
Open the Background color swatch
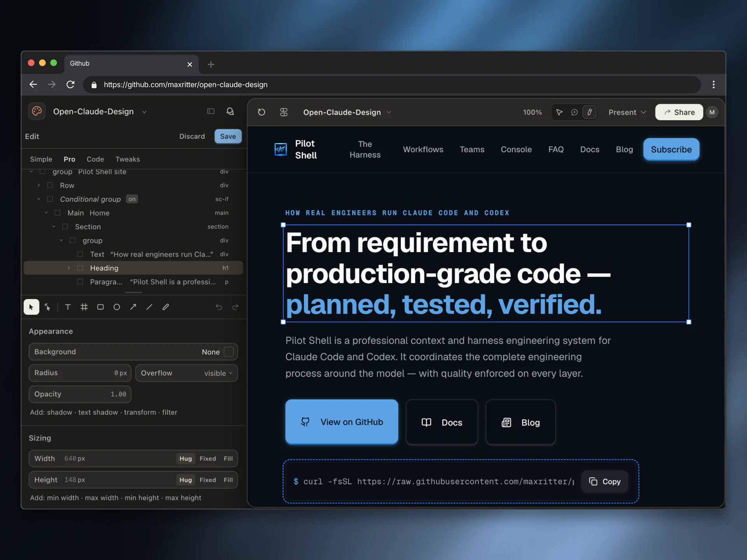click(x=229, y=352)
